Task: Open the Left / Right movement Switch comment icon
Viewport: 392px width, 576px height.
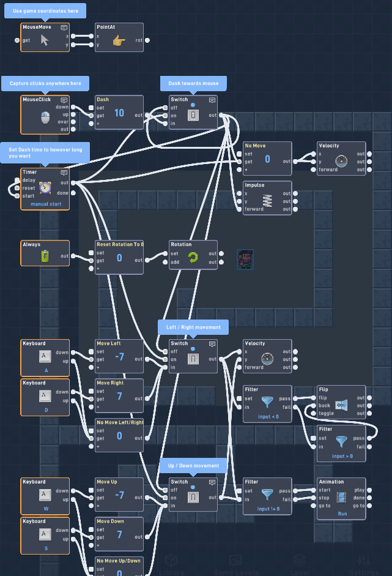Action: (x=212, y=344)
